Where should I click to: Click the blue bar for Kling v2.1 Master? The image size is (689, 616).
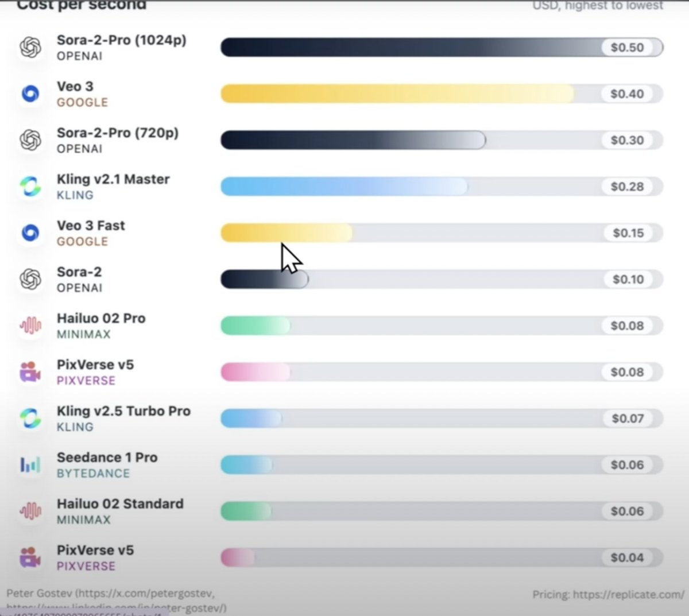(344, 187)
